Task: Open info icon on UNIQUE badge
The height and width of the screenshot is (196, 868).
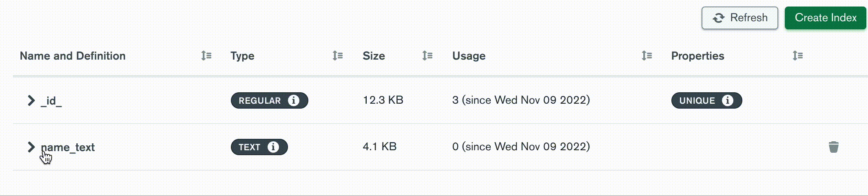Action: [727, 100]
